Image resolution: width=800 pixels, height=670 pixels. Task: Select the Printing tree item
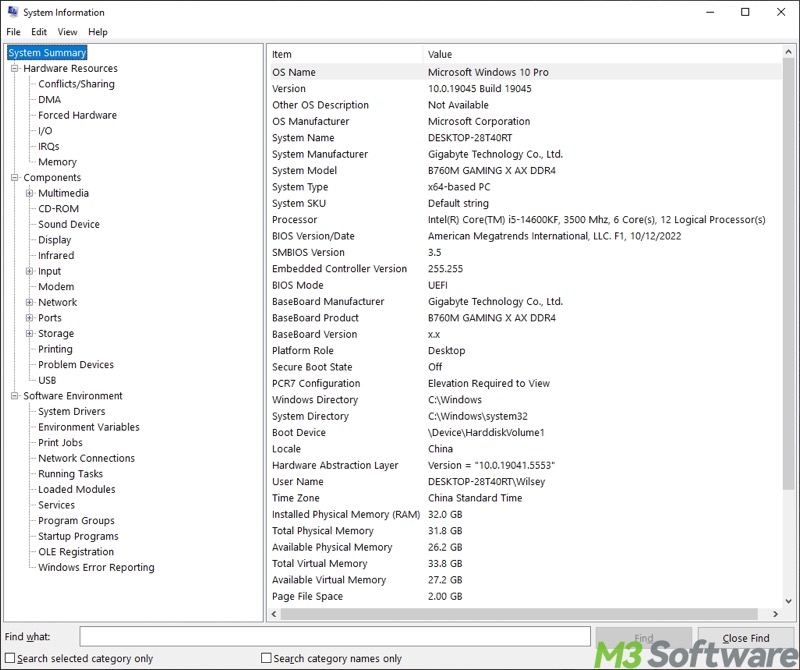55,349
